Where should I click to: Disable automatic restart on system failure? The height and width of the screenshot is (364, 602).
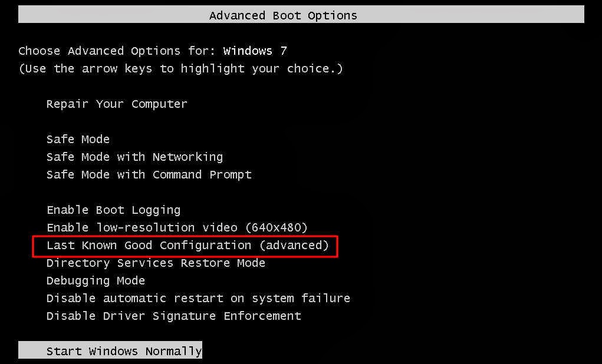click(x=198, y=298)
